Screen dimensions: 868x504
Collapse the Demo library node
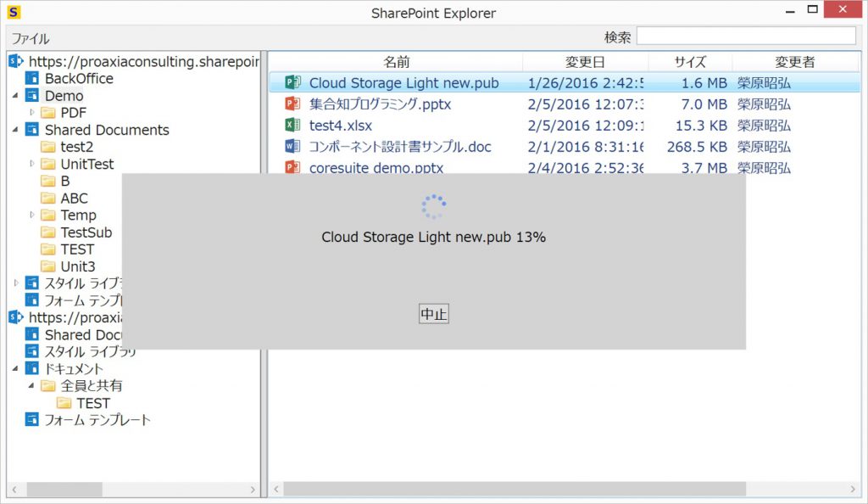(15, 96)
